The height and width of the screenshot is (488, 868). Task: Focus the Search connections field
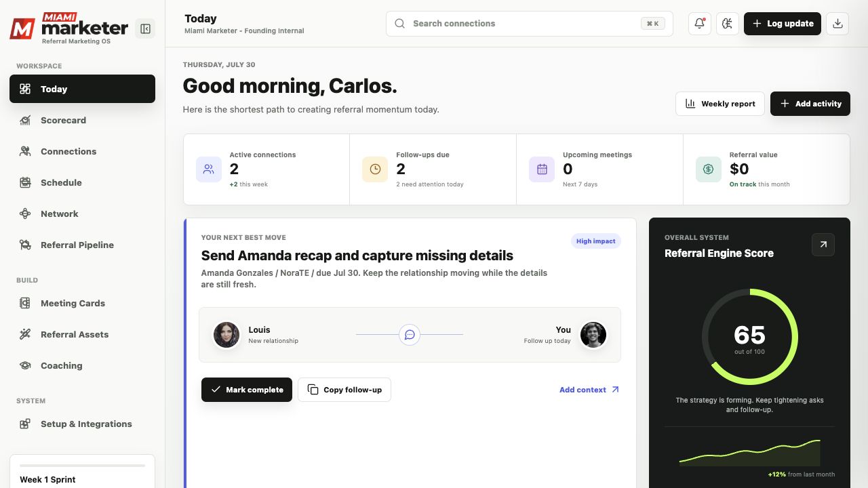pyautogui.click(x=530, y=24)
